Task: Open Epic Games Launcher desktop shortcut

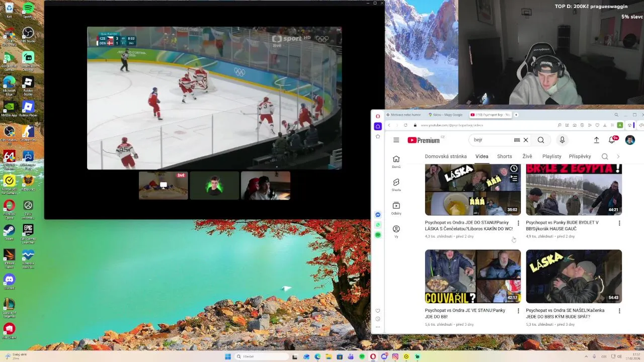Action: tap(28, 234)
